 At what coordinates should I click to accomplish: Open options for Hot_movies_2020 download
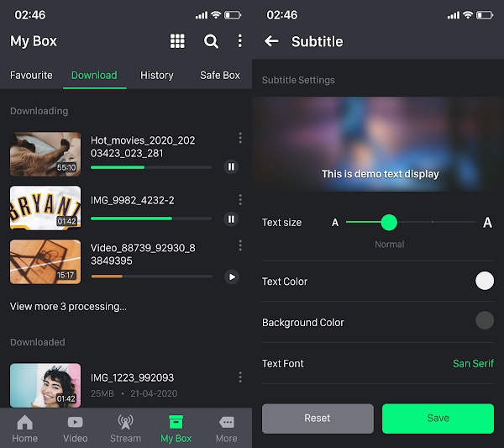coord(240,138)
